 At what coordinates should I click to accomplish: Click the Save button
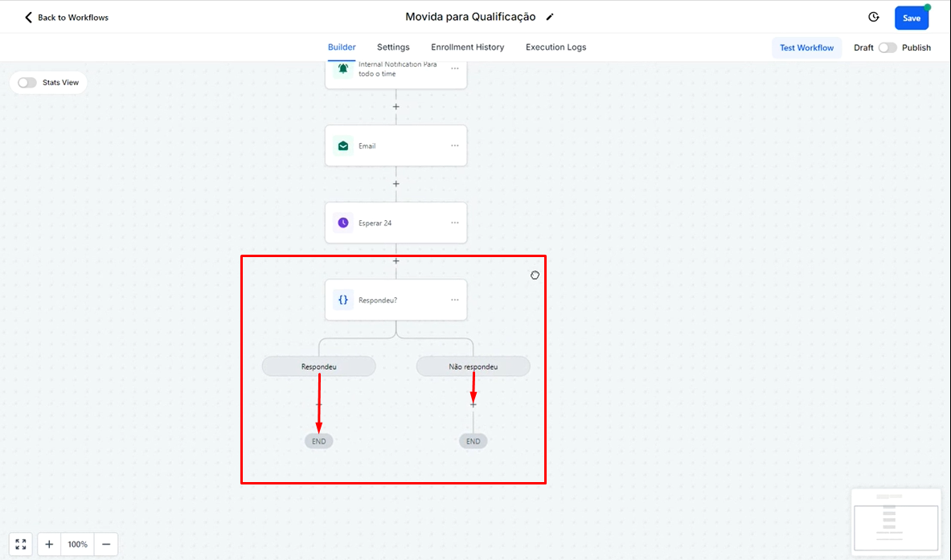click(x=911, y=18)
